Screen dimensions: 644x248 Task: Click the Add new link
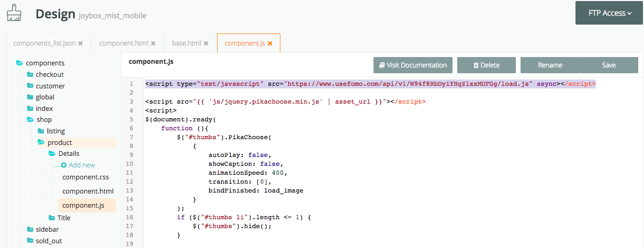tap(82, 165)
